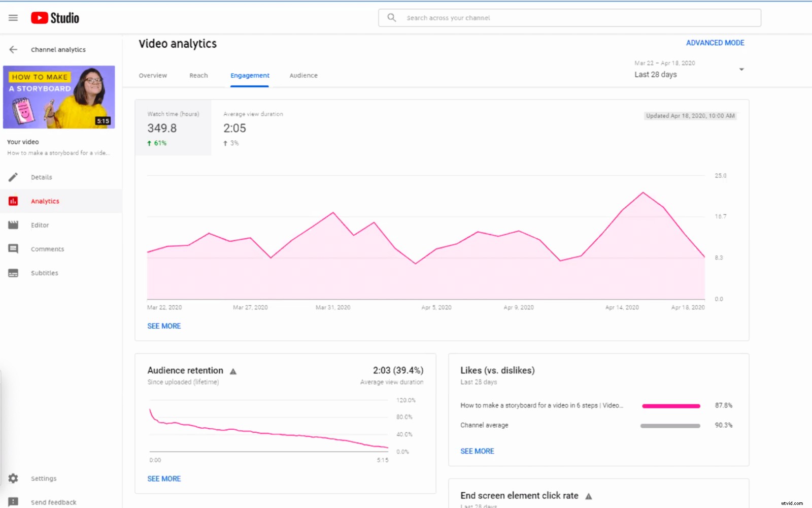The image size is (812, 508).
Task: Click the End screen click rate warning icon
Action: click(x=589, y=496)
